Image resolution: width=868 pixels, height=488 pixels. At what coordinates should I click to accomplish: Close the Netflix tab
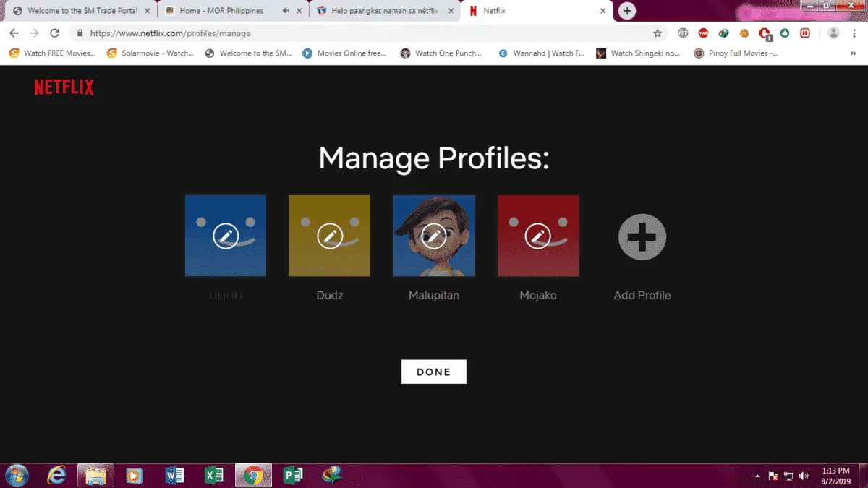point(603,11)
